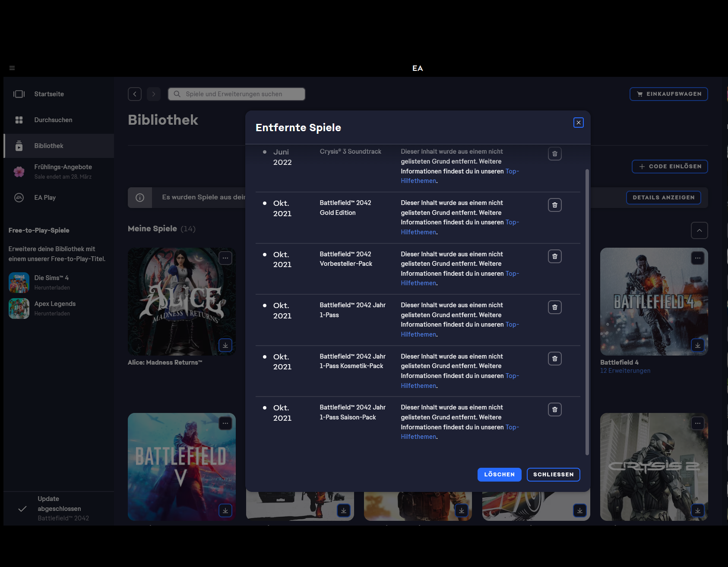Download Battlefield 4 using its download icon
The image size is (728, 567).
[x=697, y=345]
